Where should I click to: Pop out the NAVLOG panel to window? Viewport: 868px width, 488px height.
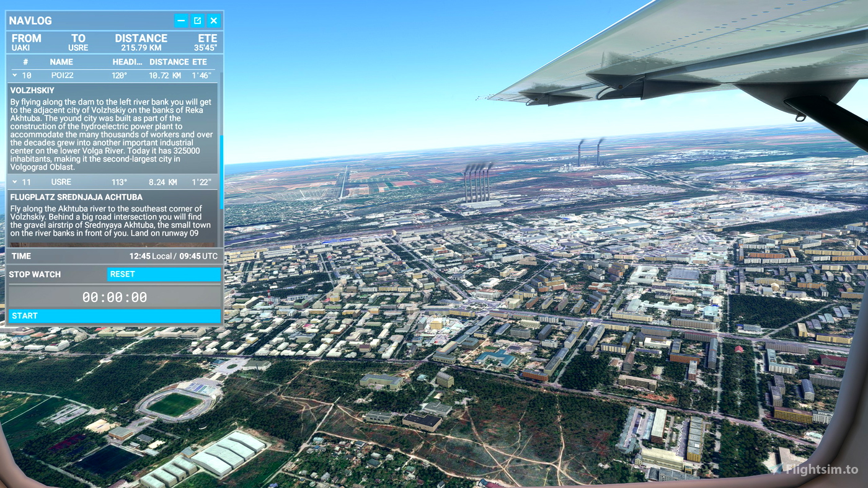[197, 20]
